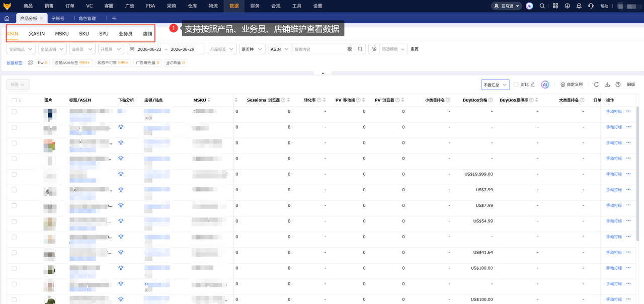Viewport: 644px width, 304px height.
Task: Click the 自定义列 button
Action: (x=572, y=85)
